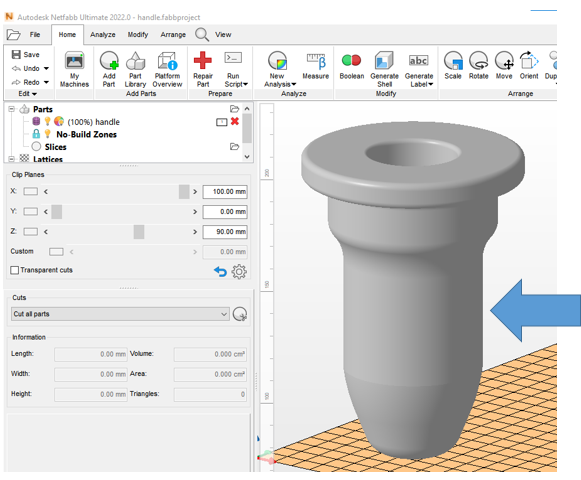Click the open-folder icon beside File

pyautogui.click(x=14, y=35)
